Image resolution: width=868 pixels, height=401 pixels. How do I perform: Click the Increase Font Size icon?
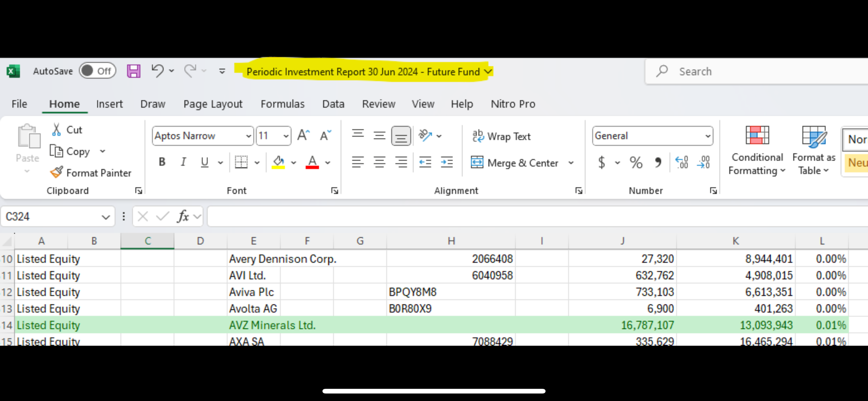303,135
